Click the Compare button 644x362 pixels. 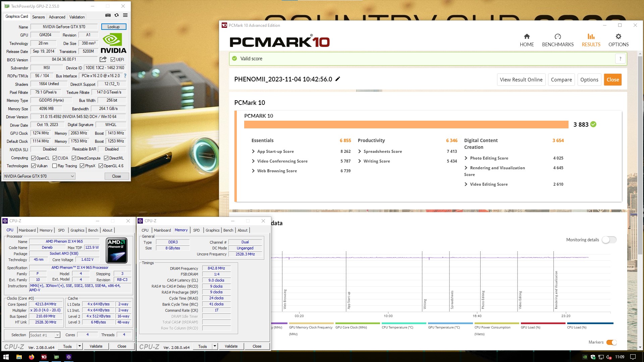[x=561, y=80]
